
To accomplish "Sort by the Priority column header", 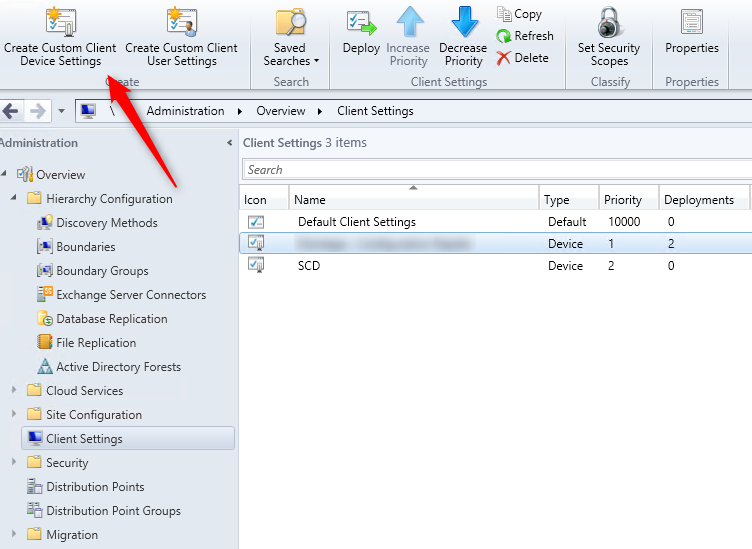I will click(x=629, y=198).
